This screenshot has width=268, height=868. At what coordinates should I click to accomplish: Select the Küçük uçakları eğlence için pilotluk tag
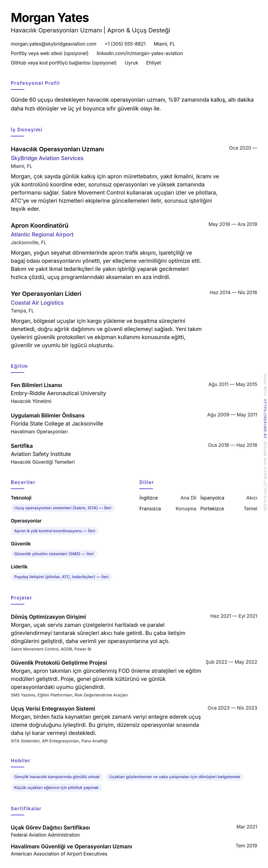click(x=56, y=787)
